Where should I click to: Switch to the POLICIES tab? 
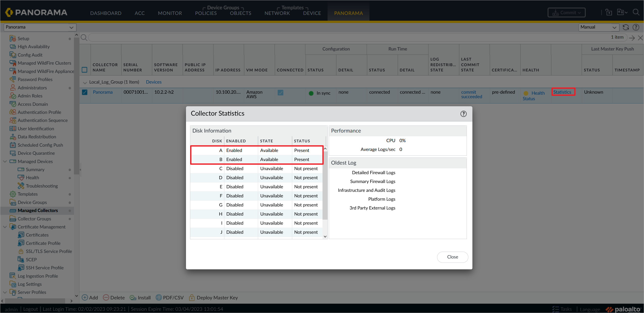click(x=206, y=13)
